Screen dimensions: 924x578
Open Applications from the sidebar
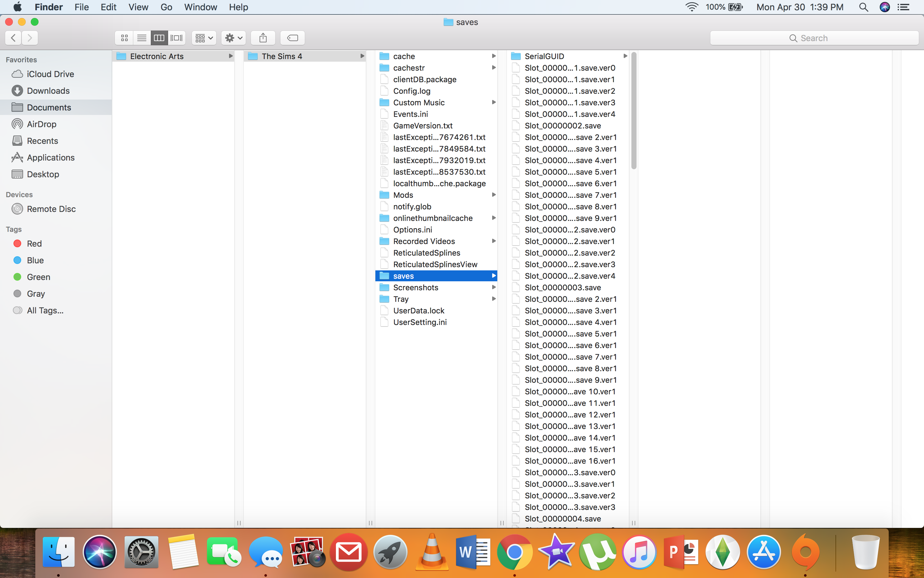point(56,157)
